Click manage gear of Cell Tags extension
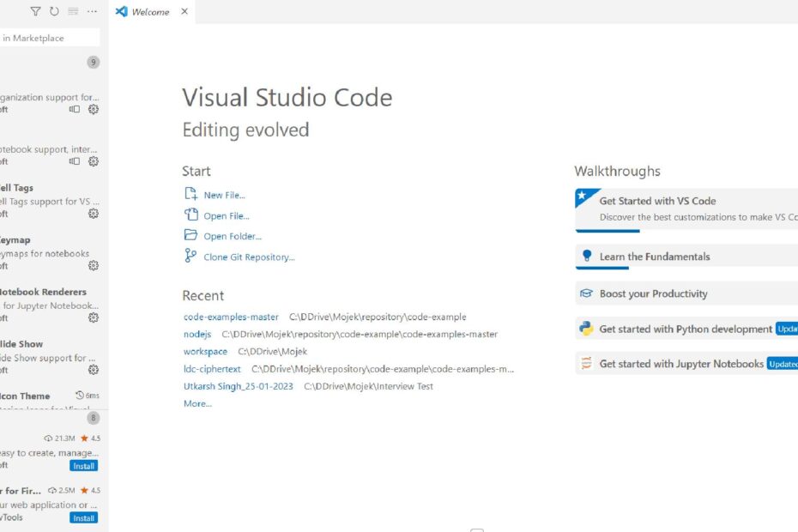The width and height of the screenshot is (798, 532). (94, 214)
